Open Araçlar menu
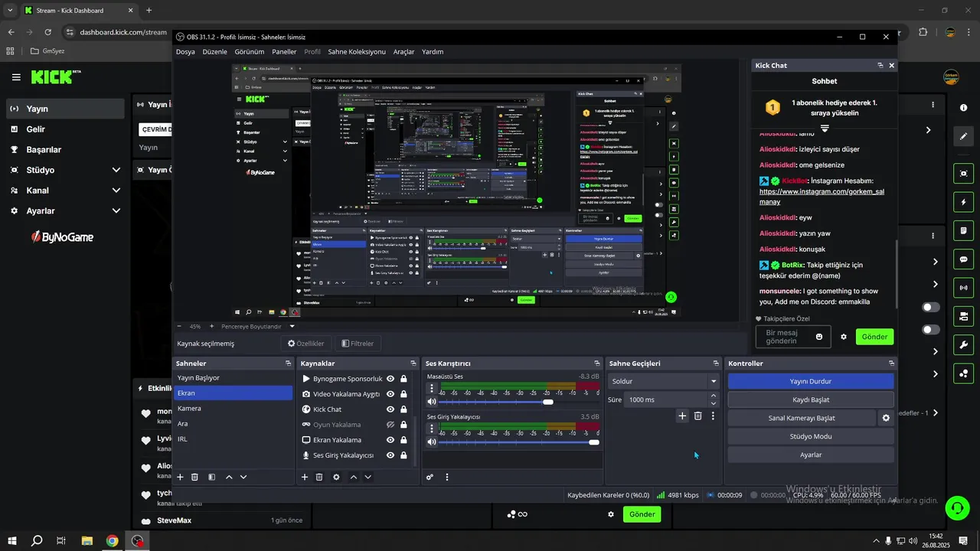 point(403,51)
